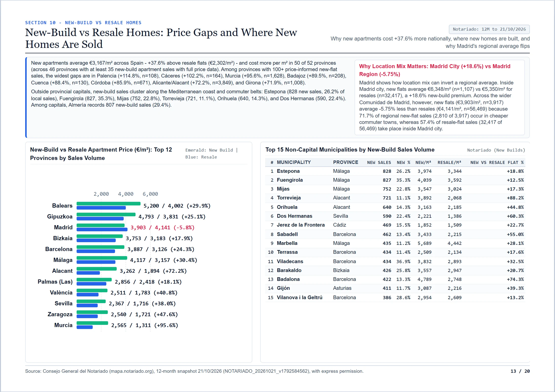Click Badalona's 4,789 new price cell
The height and width of the screenshot is (392, 555).
click(x=424, y=279)
